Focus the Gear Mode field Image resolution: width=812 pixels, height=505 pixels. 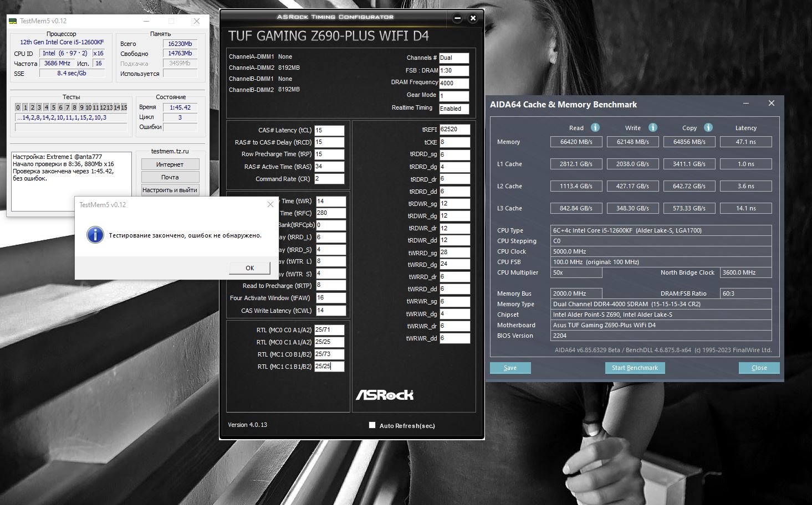tap(454, 96)
